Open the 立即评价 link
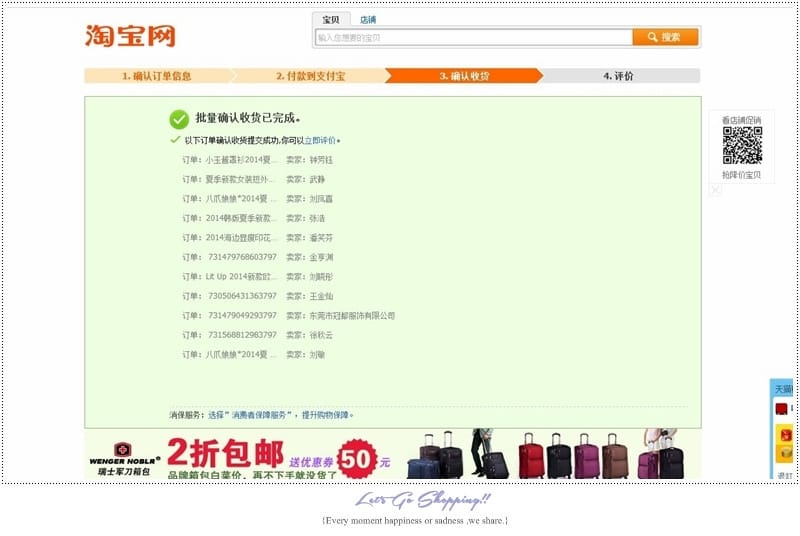 point(320,140)
